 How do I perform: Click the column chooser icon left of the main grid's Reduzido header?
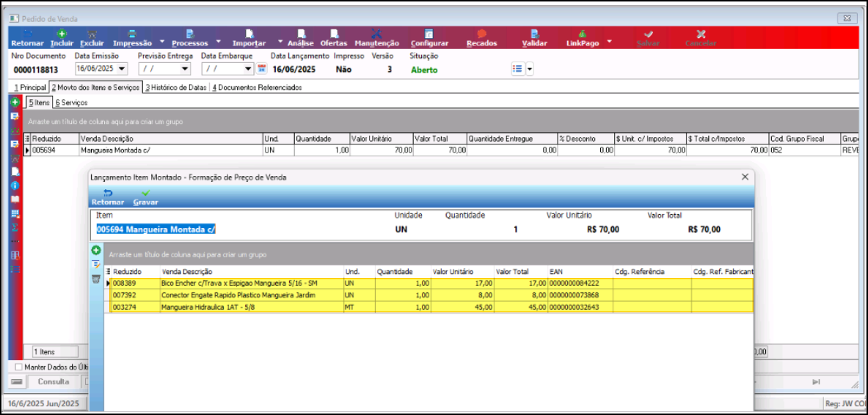(27, 139)
